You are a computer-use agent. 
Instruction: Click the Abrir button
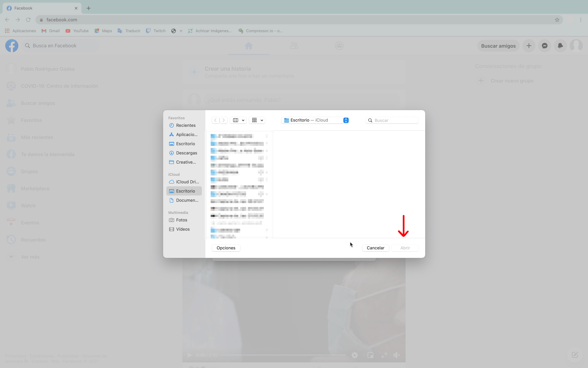coord(405,248)
